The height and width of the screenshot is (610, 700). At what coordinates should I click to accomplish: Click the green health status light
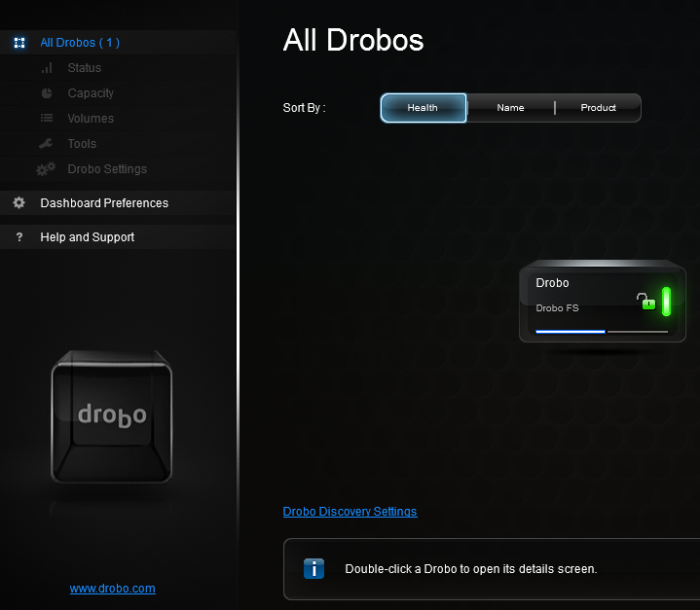[666, 302]
